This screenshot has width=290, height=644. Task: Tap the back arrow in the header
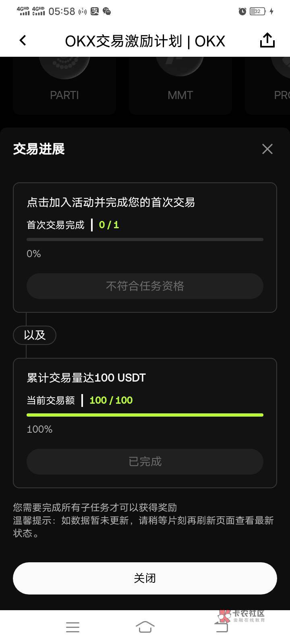23,40
